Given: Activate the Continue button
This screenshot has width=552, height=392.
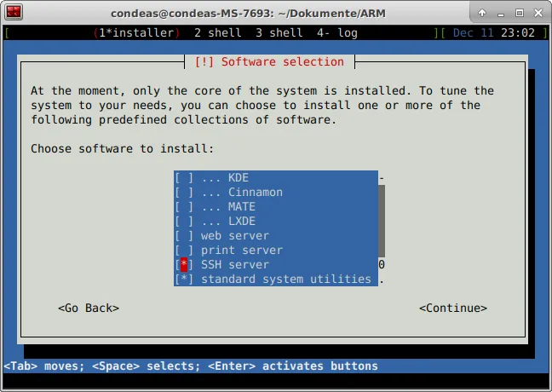Looking at the screenshot, I should 453,308.
